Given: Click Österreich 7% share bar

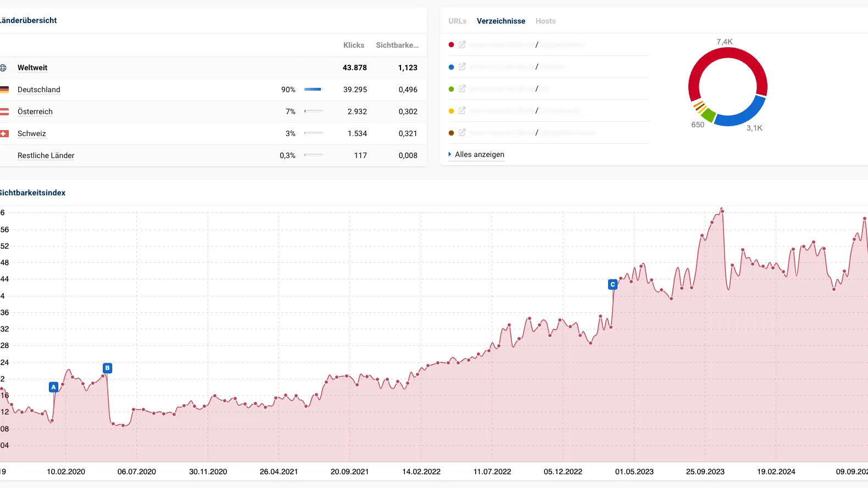Looking at the screenshot, I should (x=314, y=111).
